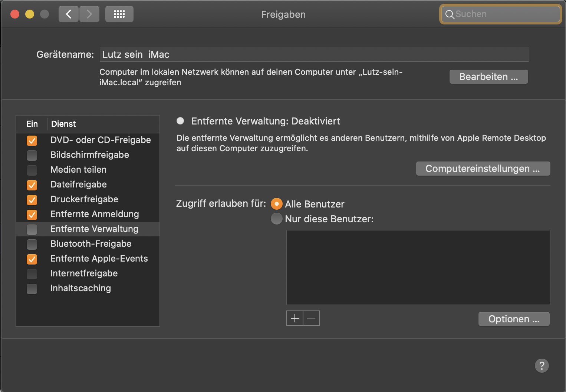Enable the Internetfreigabe checkbox
The height and width of the screenshot is (392, 566).
pyautogui.click(x=32, y=274)
